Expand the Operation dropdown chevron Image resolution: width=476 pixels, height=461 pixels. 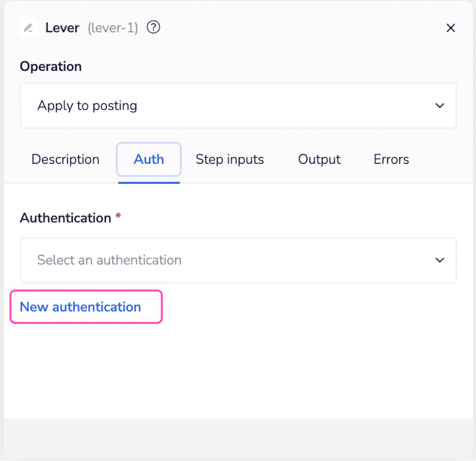click(x=440, y=106)
